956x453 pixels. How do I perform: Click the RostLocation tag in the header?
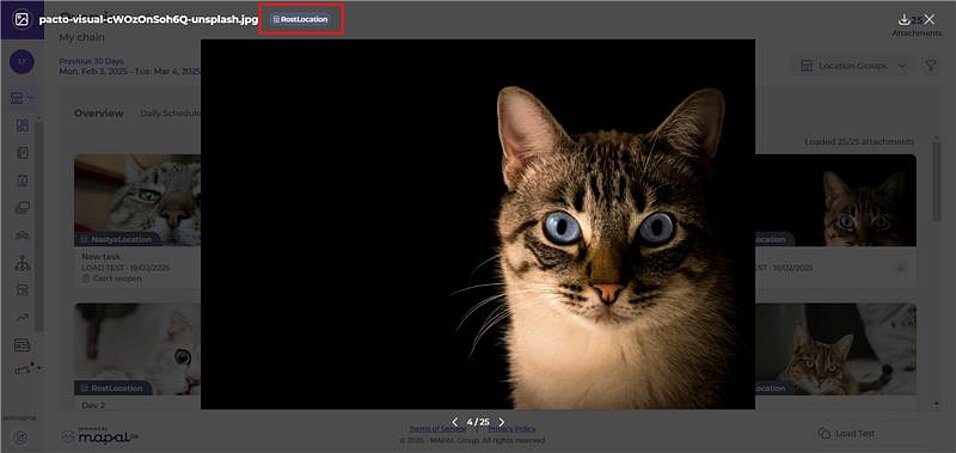[301, 19]
